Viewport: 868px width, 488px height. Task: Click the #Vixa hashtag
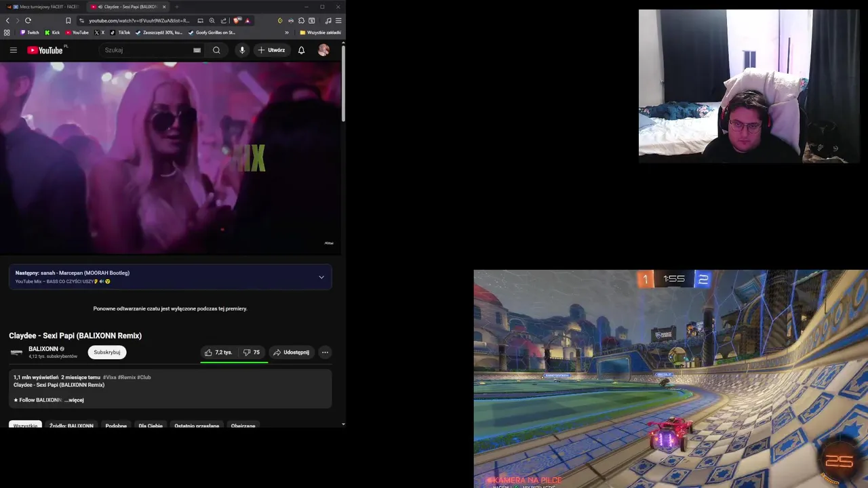(109, 377)
